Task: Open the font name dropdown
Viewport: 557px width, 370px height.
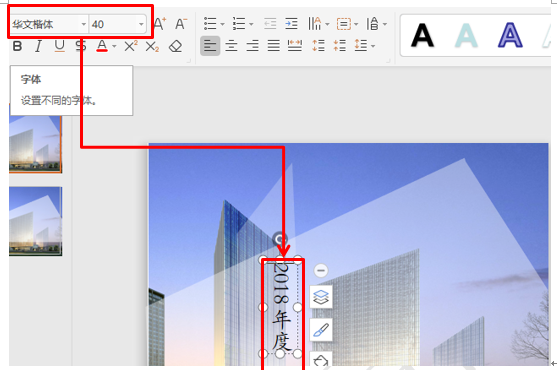Action: point(83,24)
